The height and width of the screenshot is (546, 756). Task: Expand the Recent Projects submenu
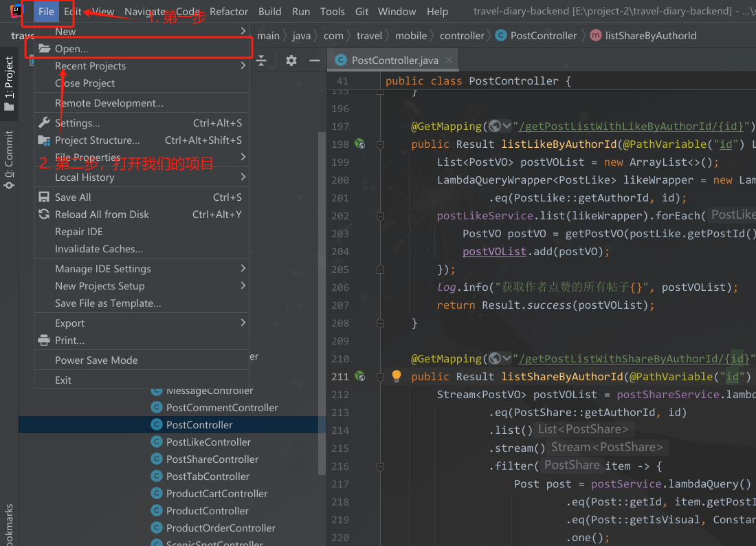[243, 65]
